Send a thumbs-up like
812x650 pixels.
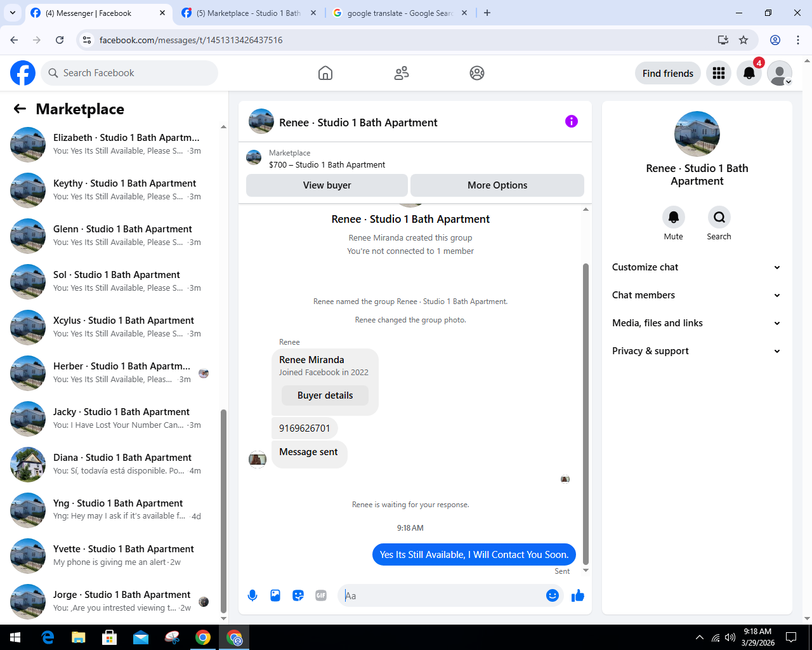578,595
